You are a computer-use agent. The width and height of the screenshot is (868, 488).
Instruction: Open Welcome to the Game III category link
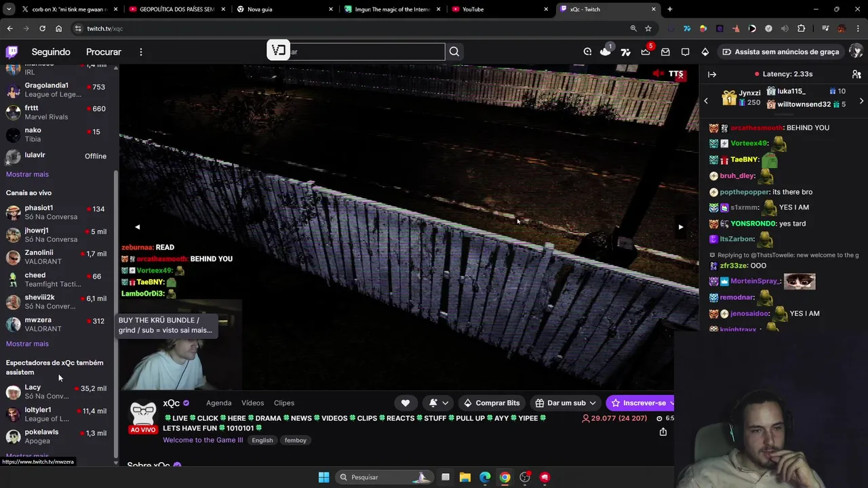(x=203, y=440)
